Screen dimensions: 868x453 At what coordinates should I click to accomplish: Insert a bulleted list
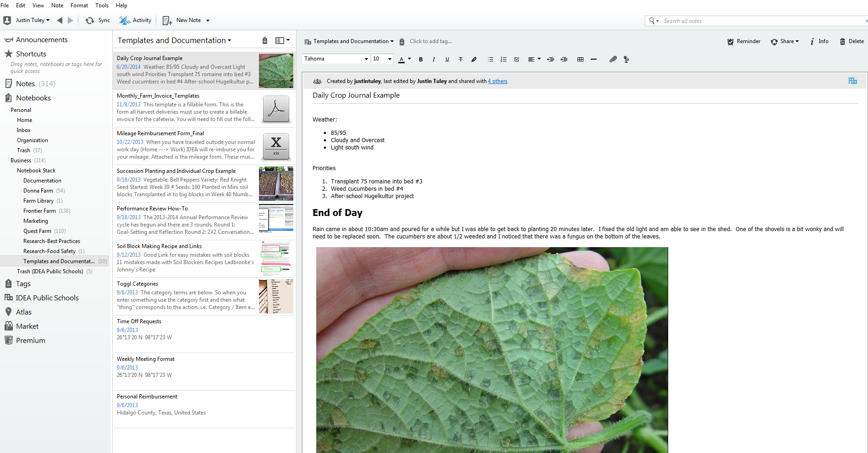coord(490,59)
